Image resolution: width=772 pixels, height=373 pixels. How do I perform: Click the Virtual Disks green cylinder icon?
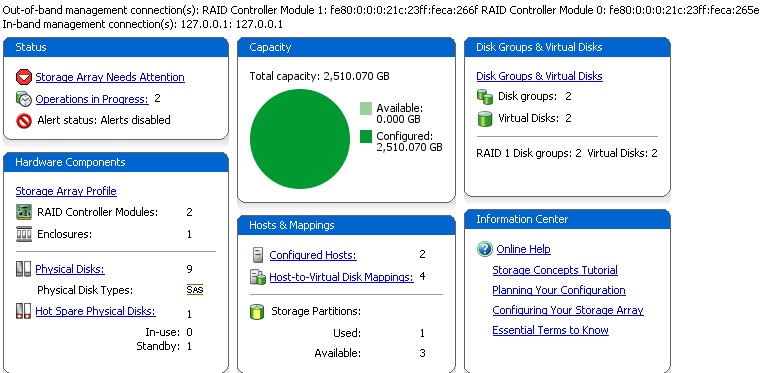pos(485,119)
